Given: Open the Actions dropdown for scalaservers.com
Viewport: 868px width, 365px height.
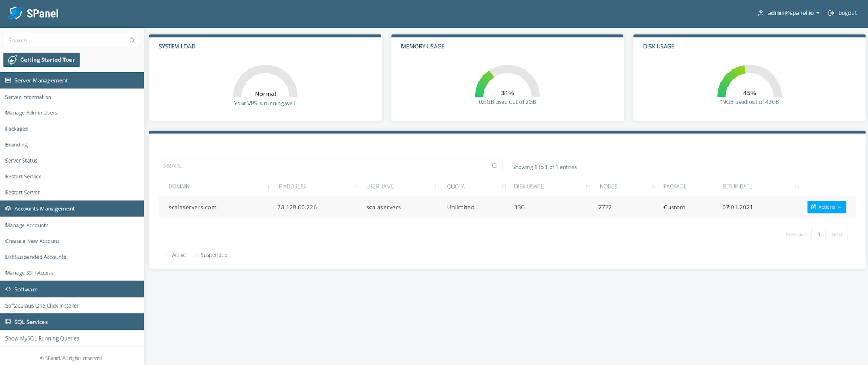Looking at the screenshot, I should coord(827,207).
